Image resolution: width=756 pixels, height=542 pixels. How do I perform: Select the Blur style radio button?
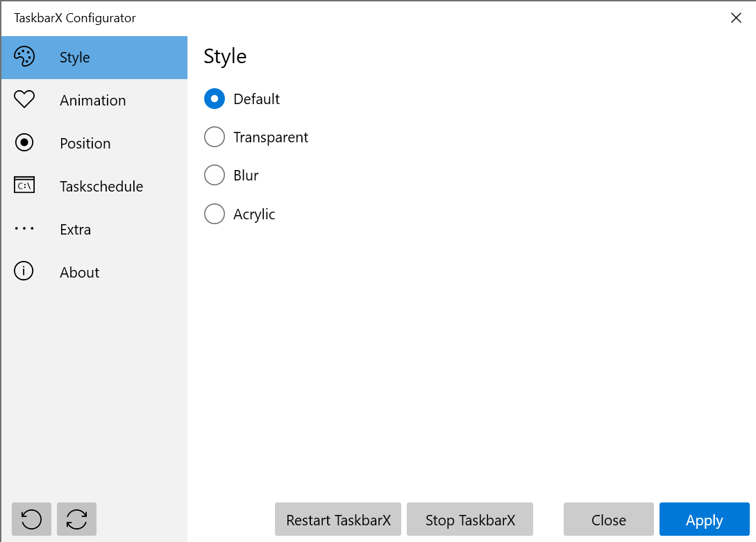tap(215, 176)
